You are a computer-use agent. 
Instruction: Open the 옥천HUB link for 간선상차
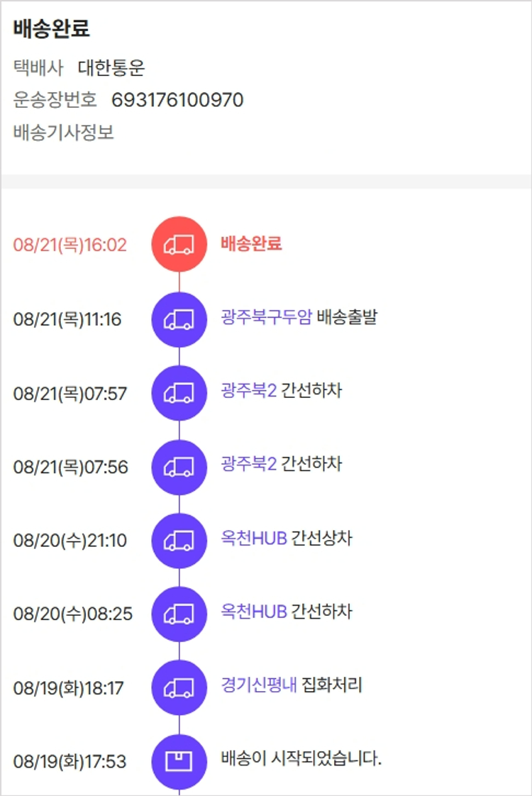point(254,538)
